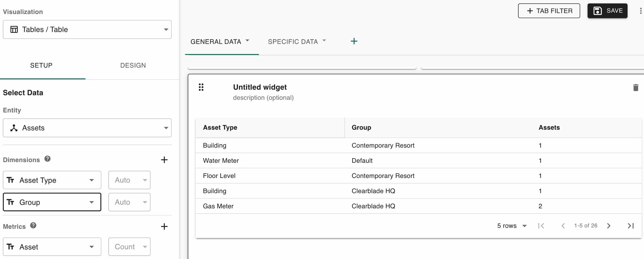This screenshot has width=644, height=259.
Task: Open the Dimensions help tooltip icon
Action: 48,159
